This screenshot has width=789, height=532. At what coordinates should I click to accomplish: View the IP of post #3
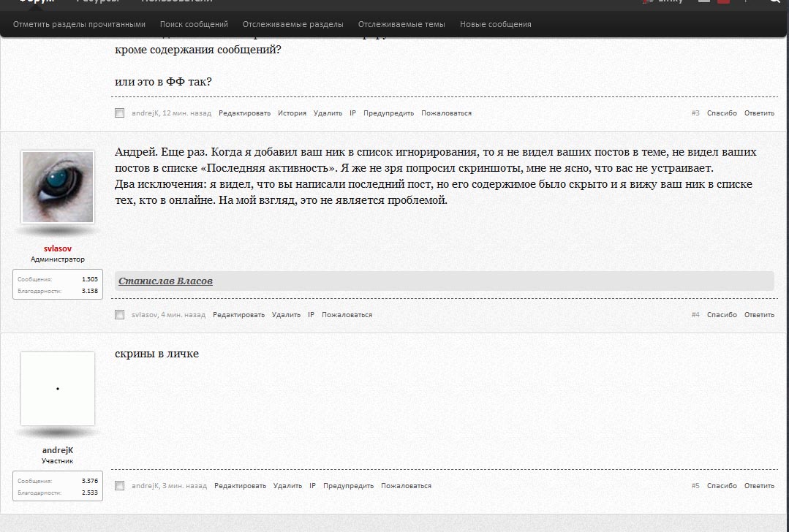click(x=352, y=113)
